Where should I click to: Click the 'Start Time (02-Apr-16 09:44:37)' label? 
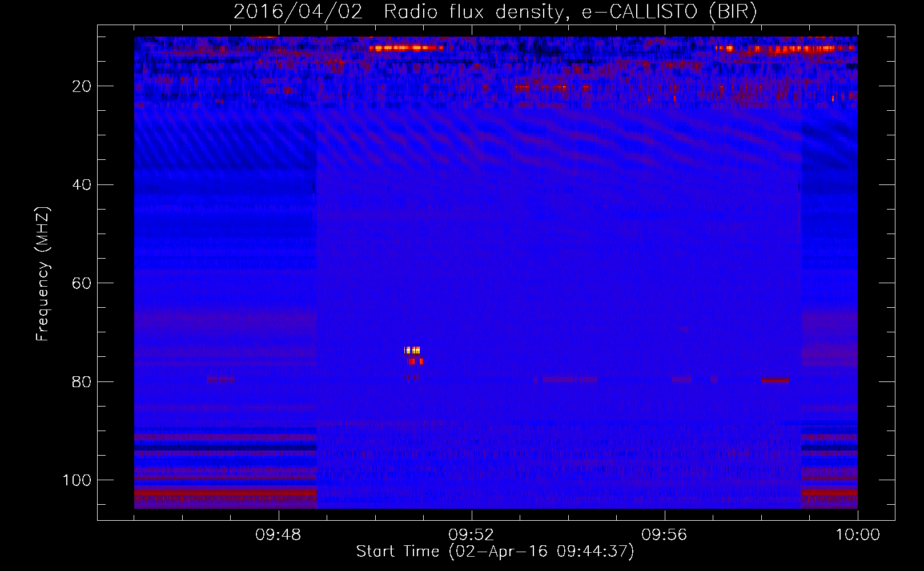coord(495,552)
